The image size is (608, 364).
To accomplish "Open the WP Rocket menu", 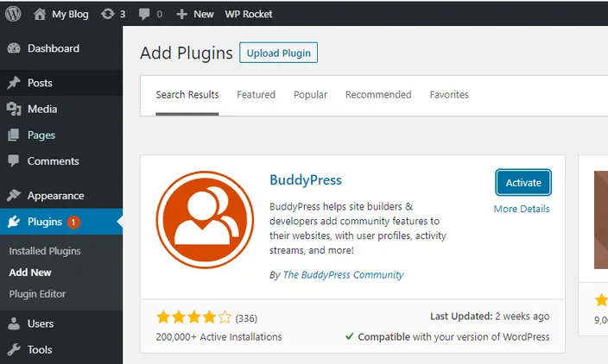I will pyautogui.click(x=249, y=15).
